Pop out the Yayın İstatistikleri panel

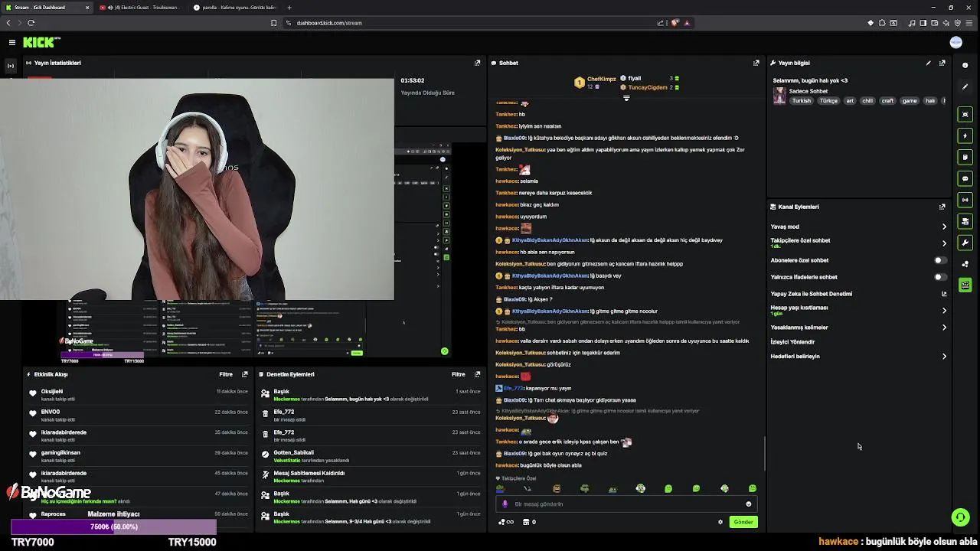477,63
